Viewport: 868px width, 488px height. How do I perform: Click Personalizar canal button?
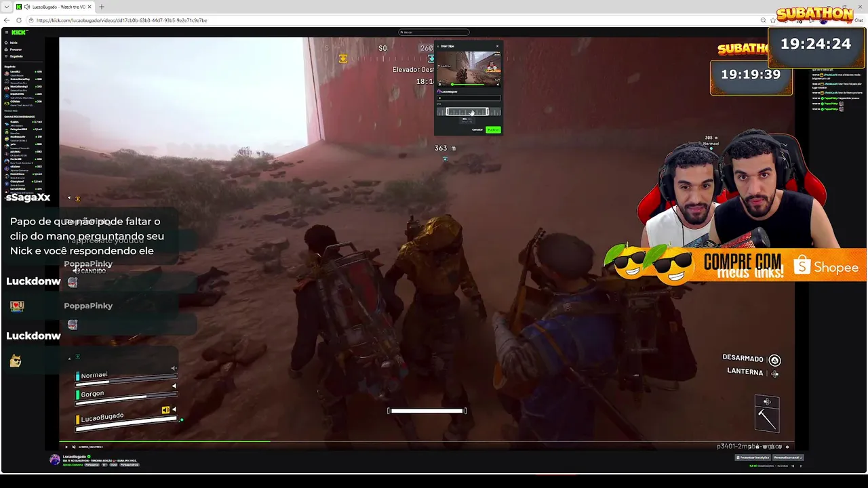click(x=788, y=457)
